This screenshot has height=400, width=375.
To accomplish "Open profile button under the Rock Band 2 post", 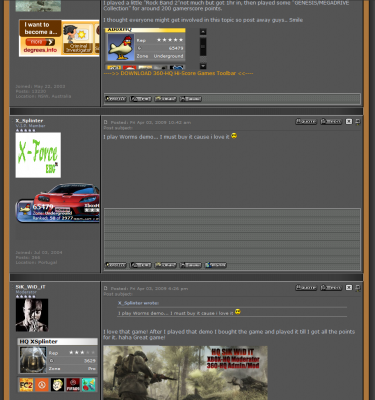I will 116,99.
